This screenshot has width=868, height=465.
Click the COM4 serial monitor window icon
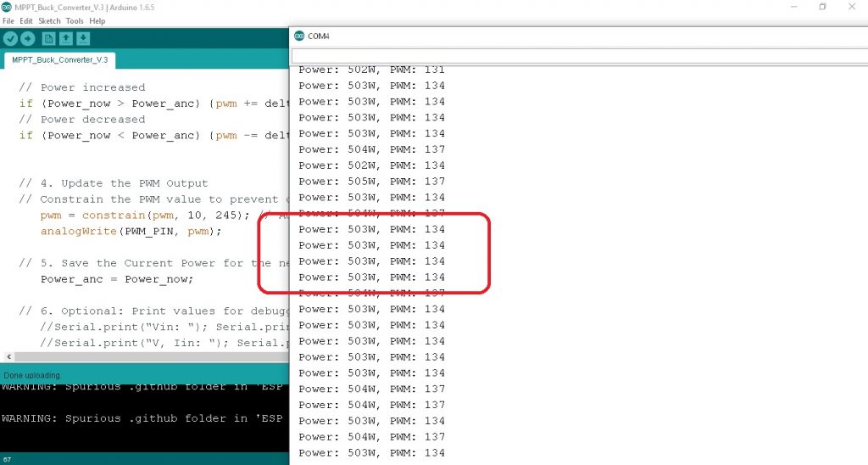click(298, 36)
